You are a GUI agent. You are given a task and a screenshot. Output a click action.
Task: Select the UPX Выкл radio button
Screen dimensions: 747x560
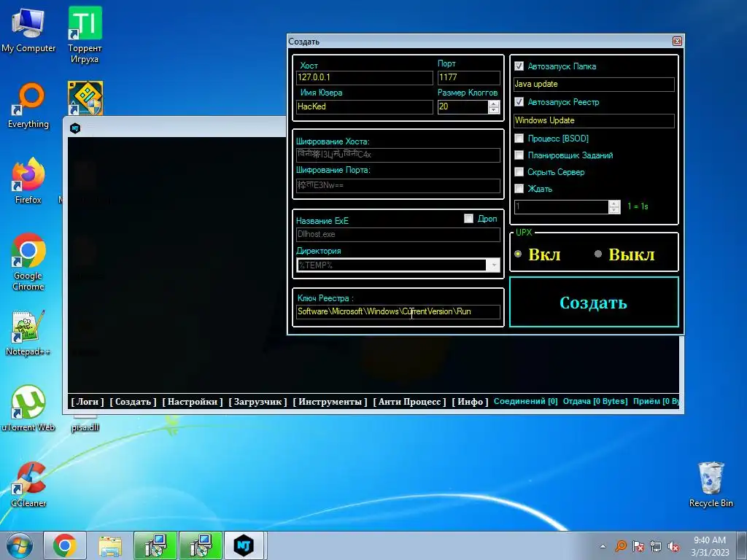(x=598, y=254)
